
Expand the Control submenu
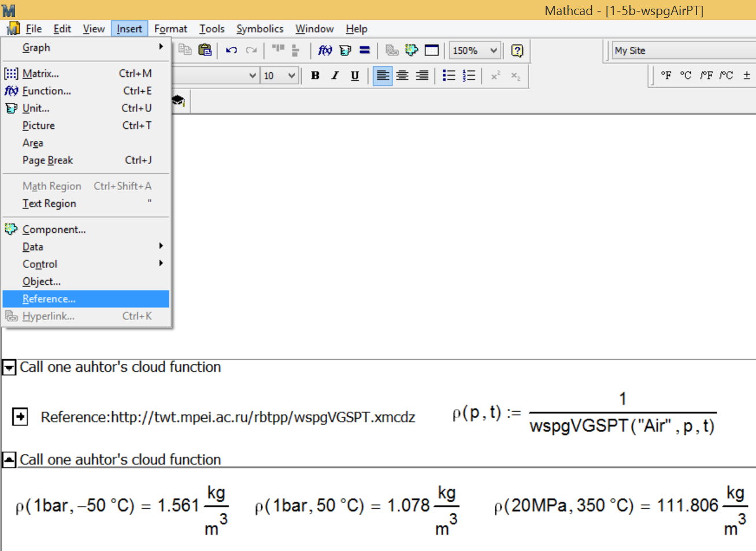pyautogui.click(x=86, y=264)
